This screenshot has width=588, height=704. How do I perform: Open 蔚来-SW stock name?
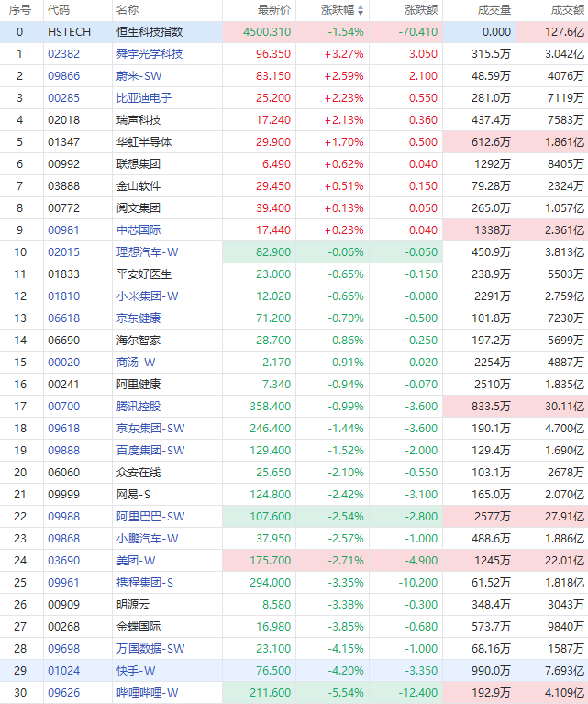point(139,76)
